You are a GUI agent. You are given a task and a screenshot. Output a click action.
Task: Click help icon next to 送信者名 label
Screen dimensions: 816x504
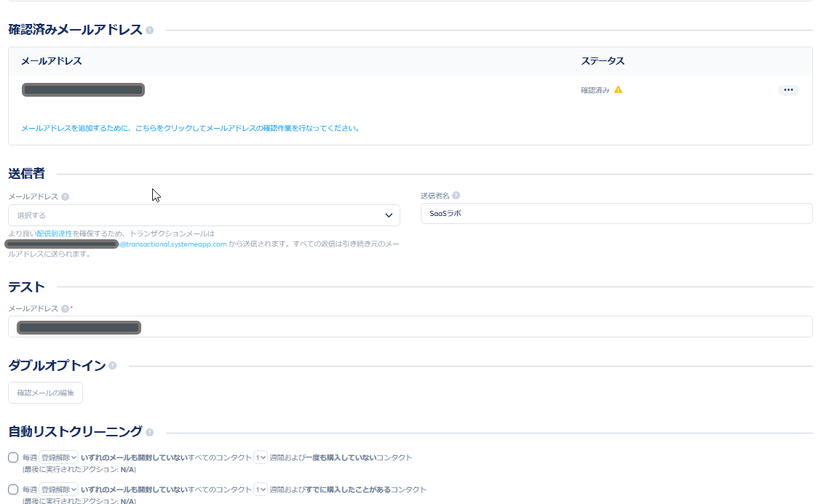click(x=456, y=196)
